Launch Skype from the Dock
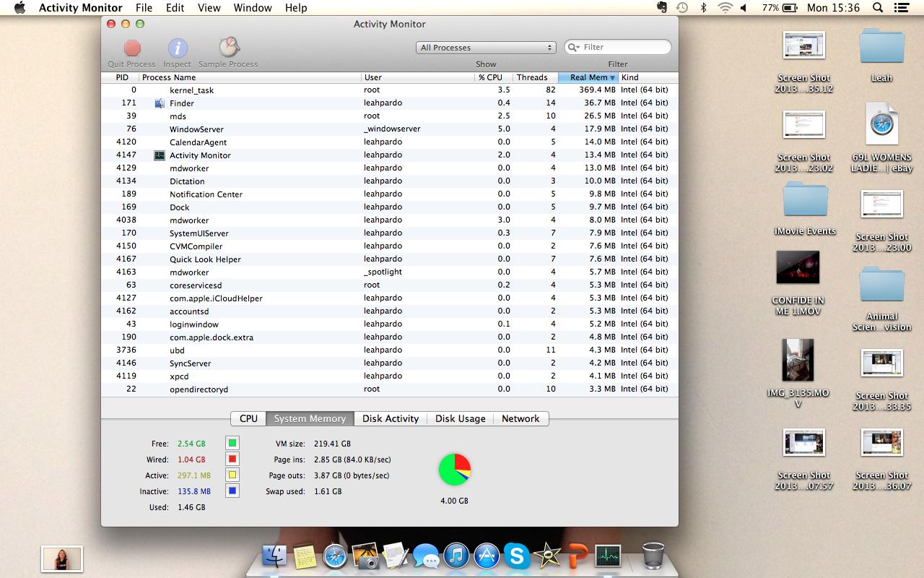The height and width of the screenshot is (578, 924). pos(517,556)
